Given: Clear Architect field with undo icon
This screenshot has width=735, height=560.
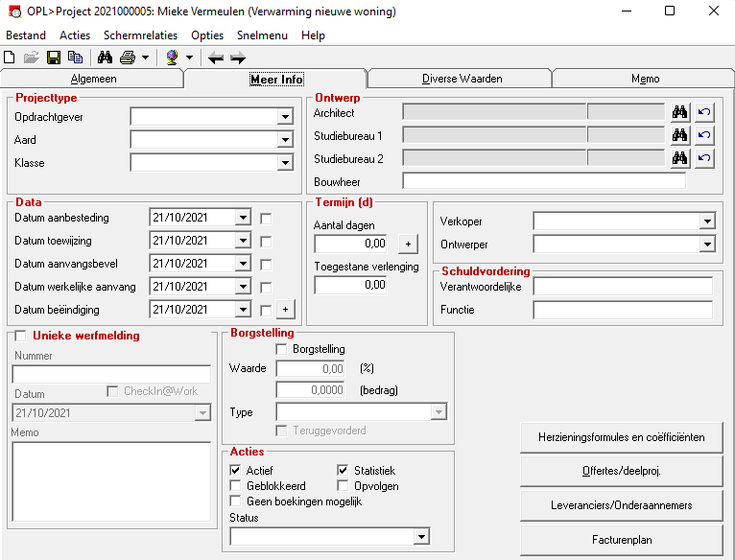Looking at the screenshot, I should click(704, 112).
